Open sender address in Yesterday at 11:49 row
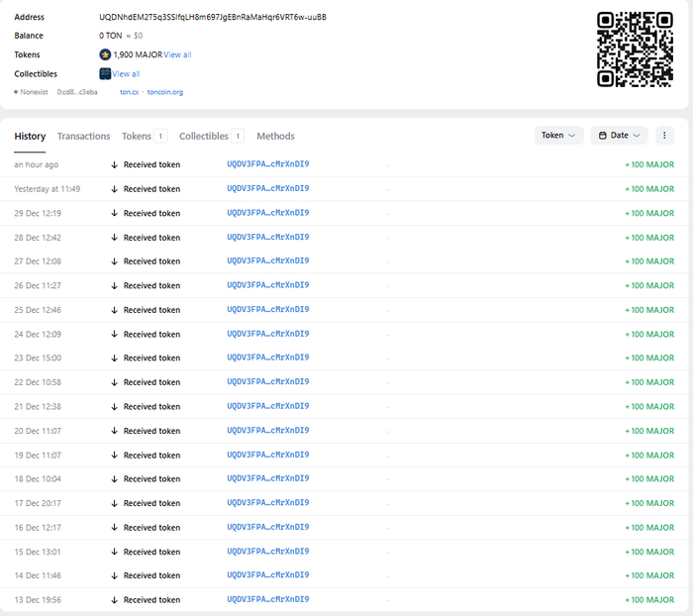 click(268, 188)
